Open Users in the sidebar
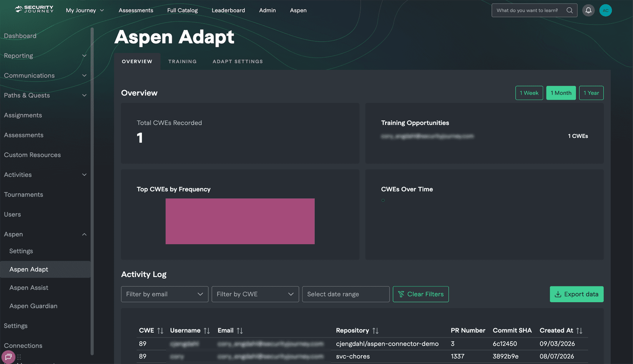 pyautogui.click(x=12, y=214)
